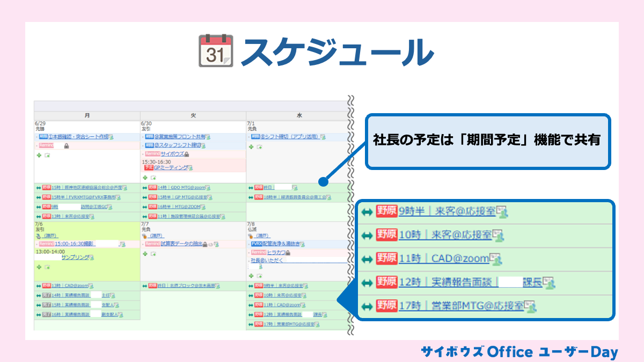
Task: Click the 火 column header
Action: tap(193, 115)
